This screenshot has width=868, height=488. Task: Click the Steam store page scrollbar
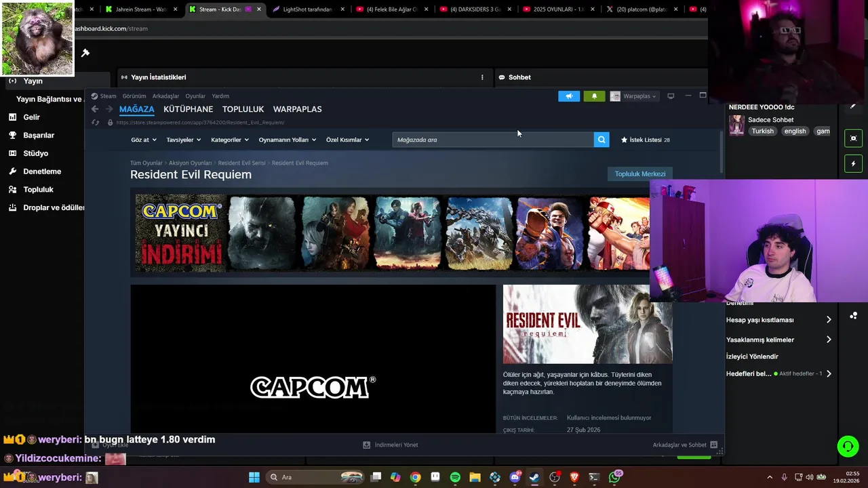(x=721, y=150)
